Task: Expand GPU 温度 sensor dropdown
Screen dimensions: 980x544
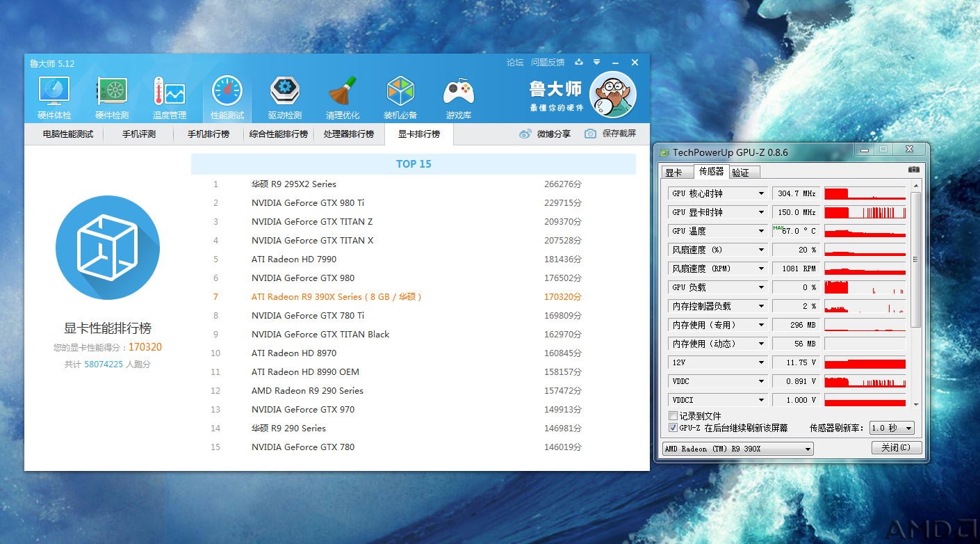Action: (761, 231)
